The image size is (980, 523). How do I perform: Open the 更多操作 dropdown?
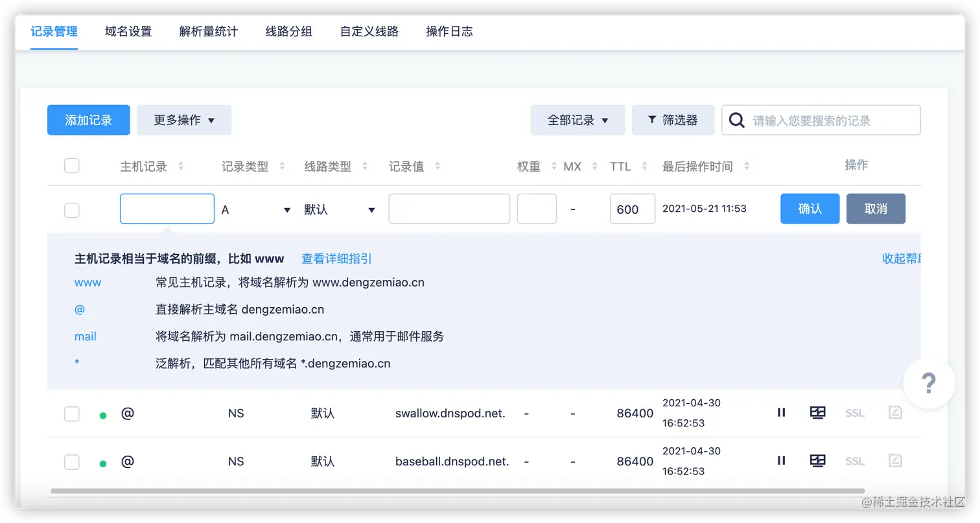pyautogui.click(x=184, y=120)
